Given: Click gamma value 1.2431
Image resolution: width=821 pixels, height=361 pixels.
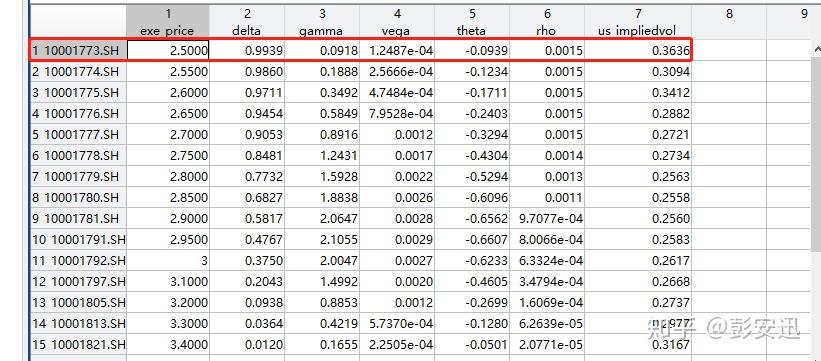Looking at the screenshot, I should [322, 156].
